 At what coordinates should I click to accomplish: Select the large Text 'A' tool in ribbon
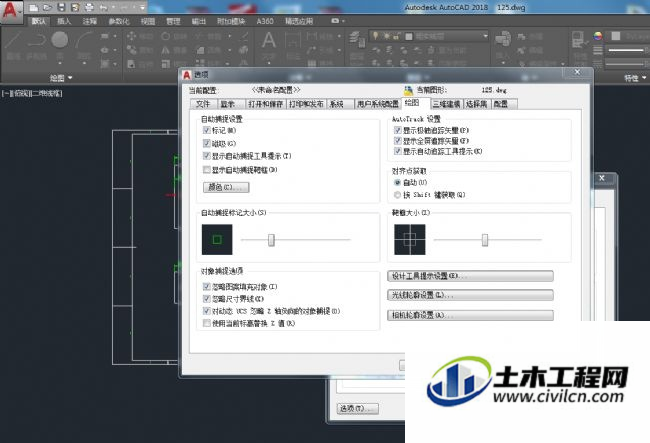269,40
